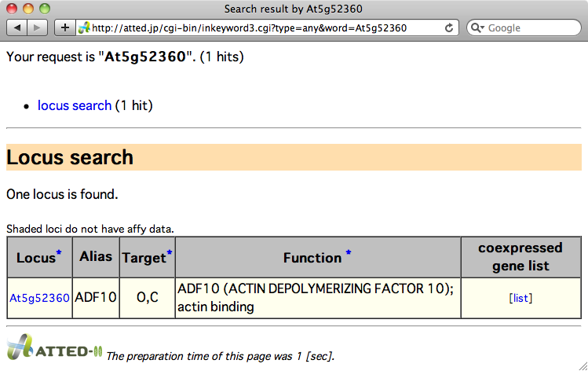Viewport: 588px width, 371px height.
Task: Click the Locus search section heading
Action: pos(70,157)
